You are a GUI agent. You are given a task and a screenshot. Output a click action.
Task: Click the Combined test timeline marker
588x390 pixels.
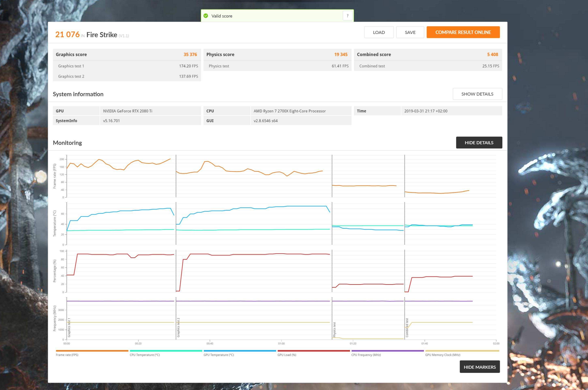coord(407,328)
